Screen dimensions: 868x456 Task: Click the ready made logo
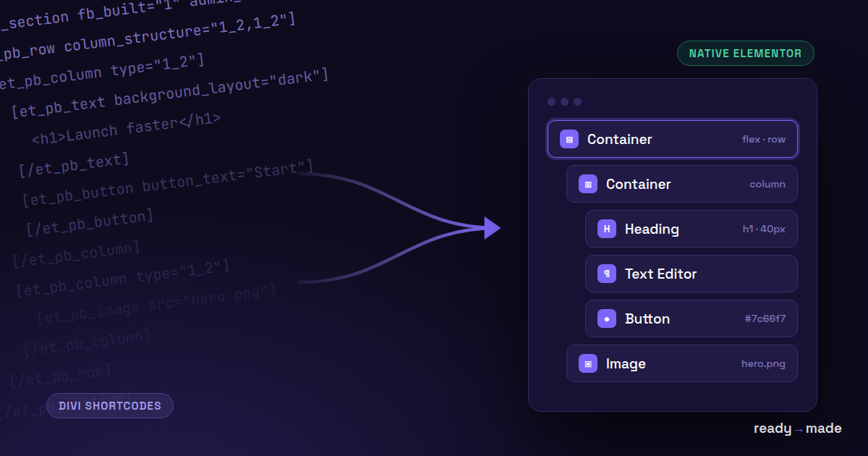[798, 428]
